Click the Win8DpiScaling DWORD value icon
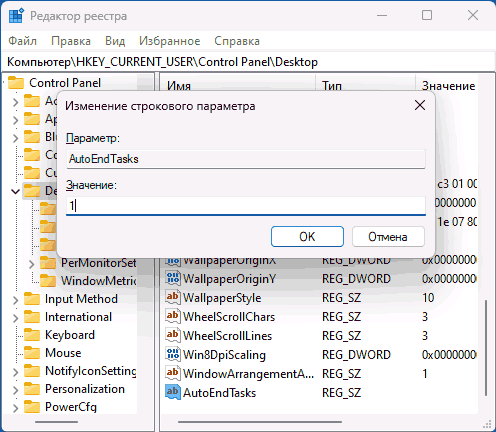This screenshot has width=496, height=432. pyautogui.click(x=173, y=354)
